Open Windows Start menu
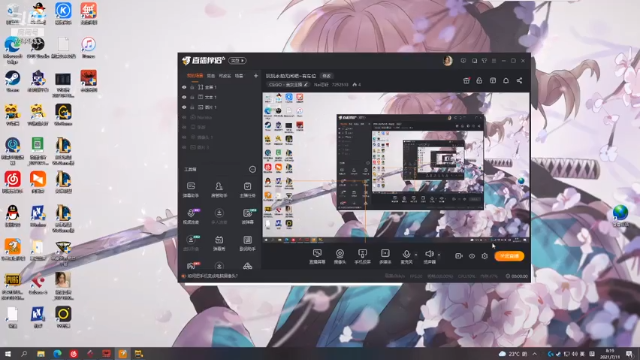The height and width of the screenshot is (360, 640). (7, 354)
